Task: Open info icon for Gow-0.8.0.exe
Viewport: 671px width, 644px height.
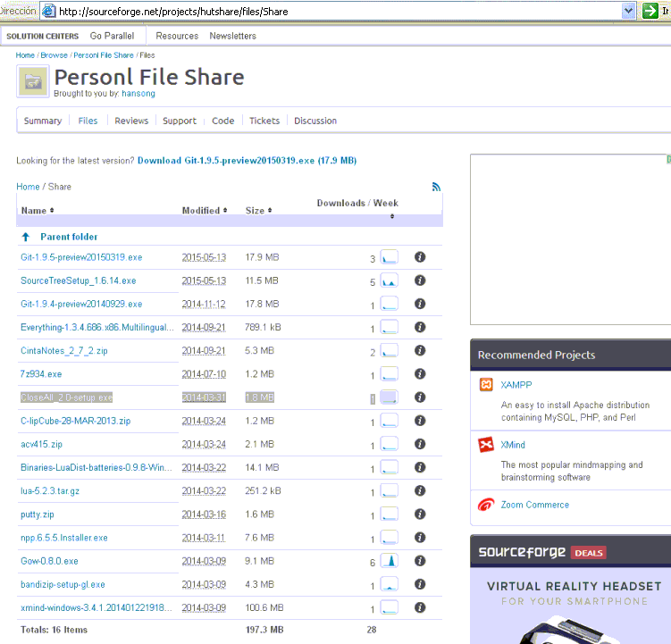Action: click(x=420, y=561)
